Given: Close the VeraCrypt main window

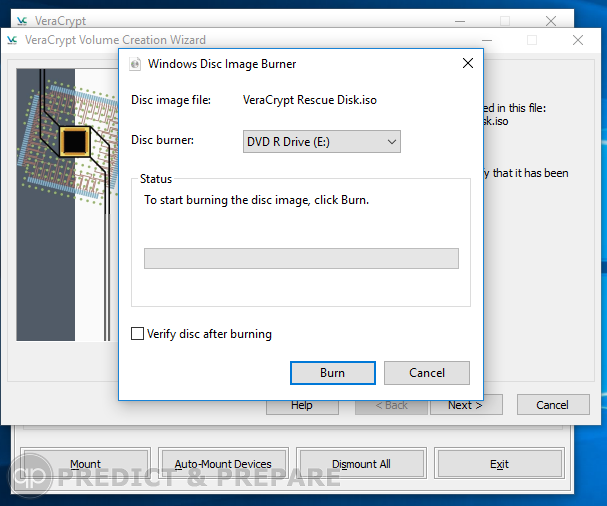Looking at the screenshot, I should (x=551, y=21).
